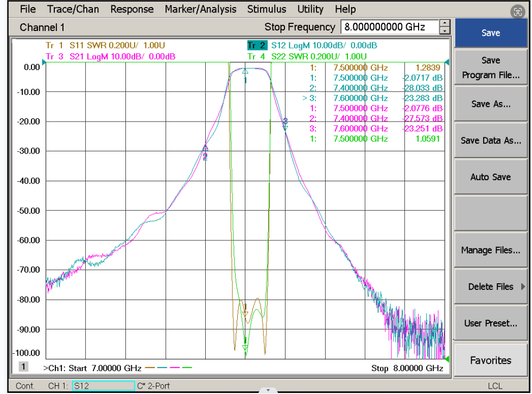Screen dimensions: 532x394
Task: Open the Manage Files... softkey
Action: coord(491,250)
